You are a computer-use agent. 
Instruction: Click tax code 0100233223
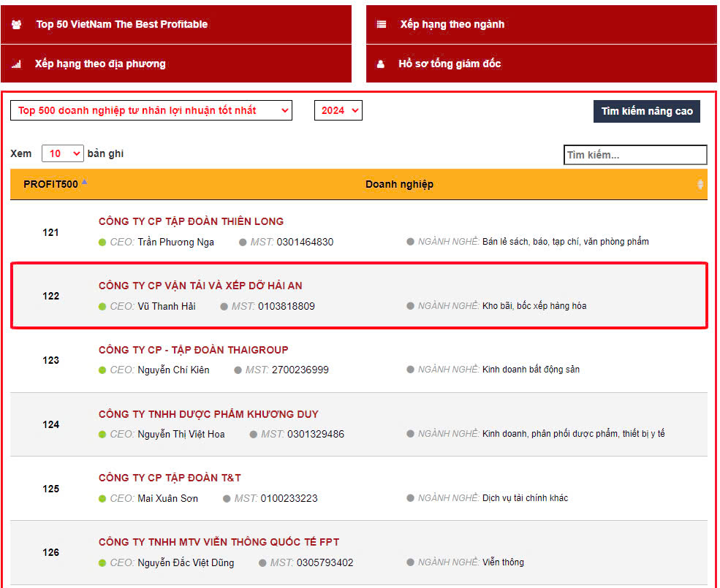click(x=289, y=498)
